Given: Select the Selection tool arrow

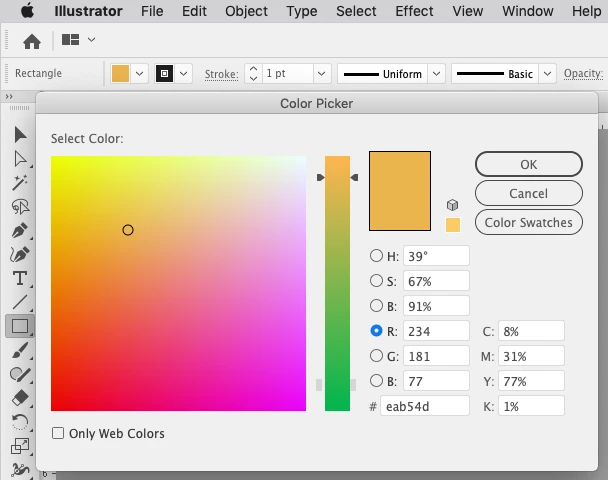Looking at the screenshot, I should pos(20,135).
